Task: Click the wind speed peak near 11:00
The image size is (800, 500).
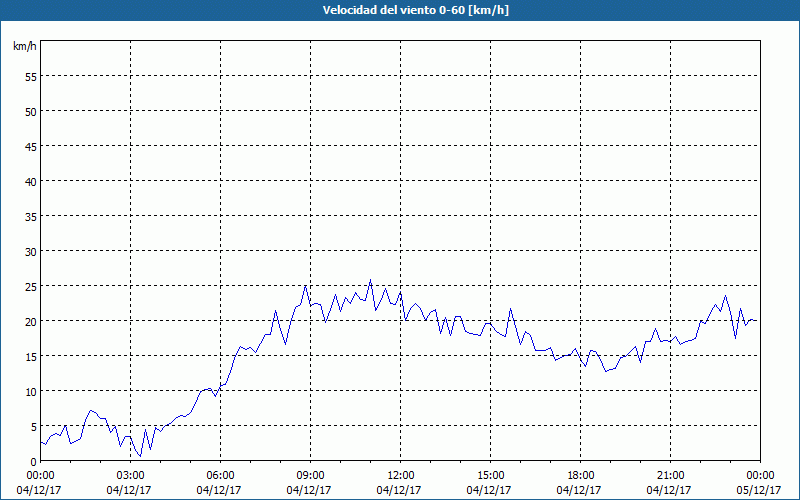Action: tap(370, 280)
